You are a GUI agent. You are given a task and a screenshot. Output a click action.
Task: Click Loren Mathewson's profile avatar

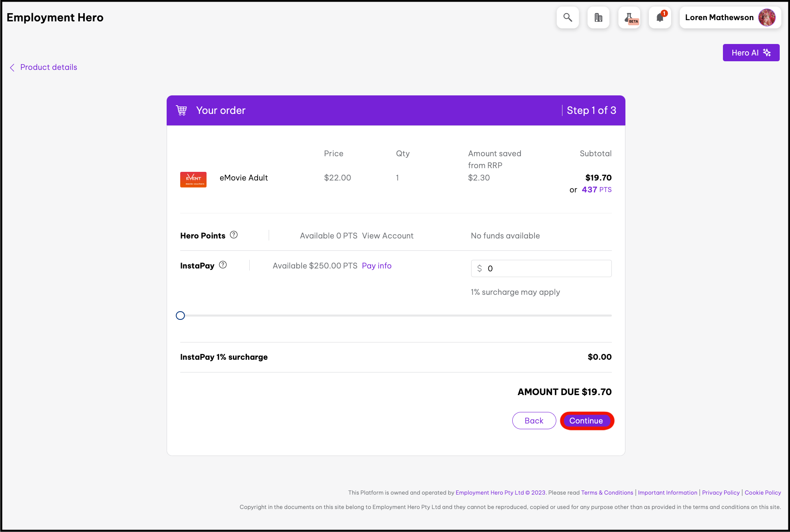767,18
